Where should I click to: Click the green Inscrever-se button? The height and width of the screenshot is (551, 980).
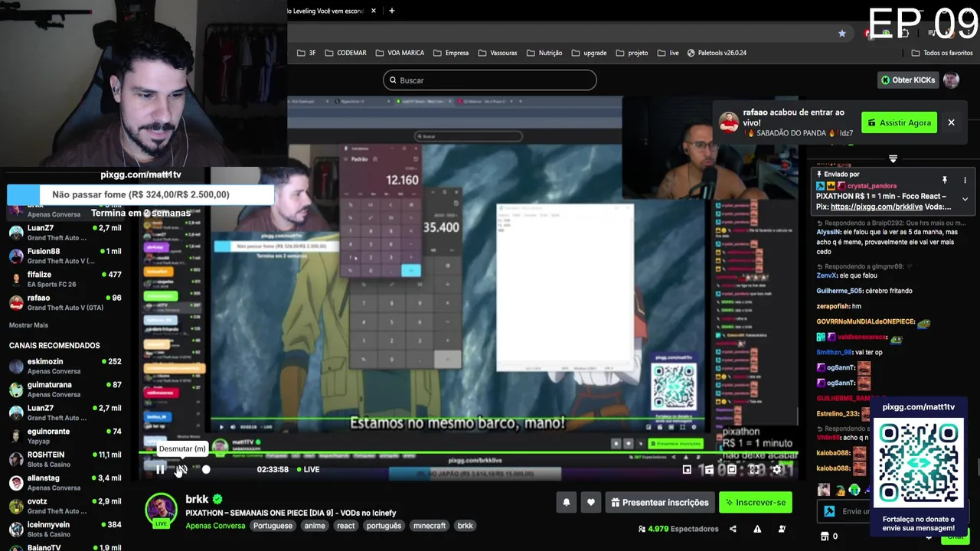(756, 502)
